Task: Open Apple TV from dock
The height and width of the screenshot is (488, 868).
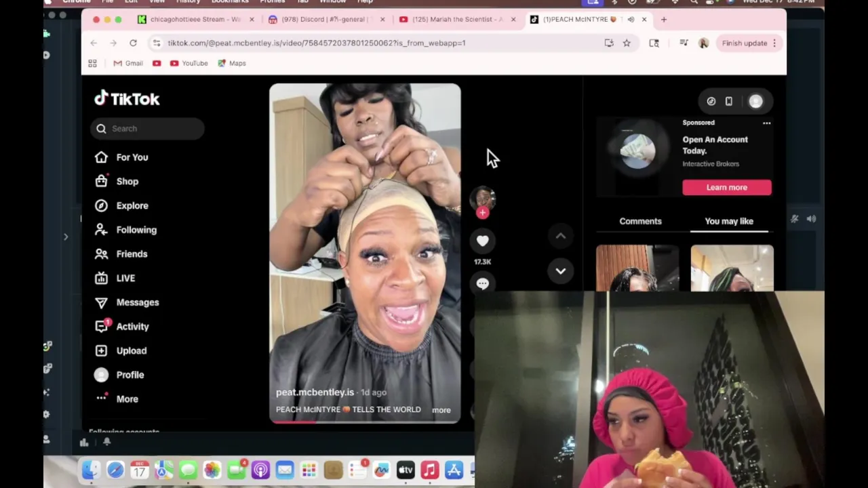Action: click(x=406, y=470)
